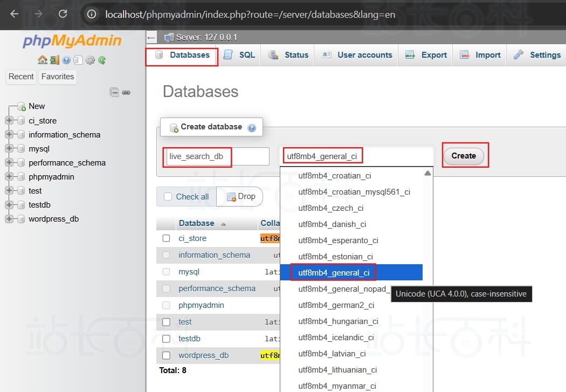Click New database icon in tree

click(x=22, y=106)
